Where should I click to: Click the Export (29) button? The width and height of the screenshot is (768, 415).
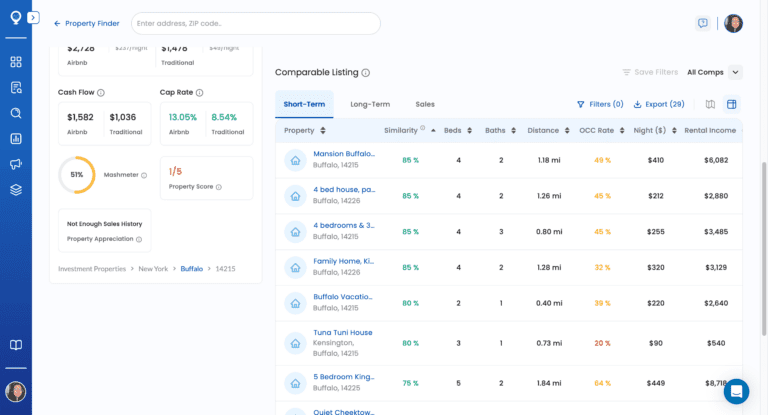[x=659, y=104]
